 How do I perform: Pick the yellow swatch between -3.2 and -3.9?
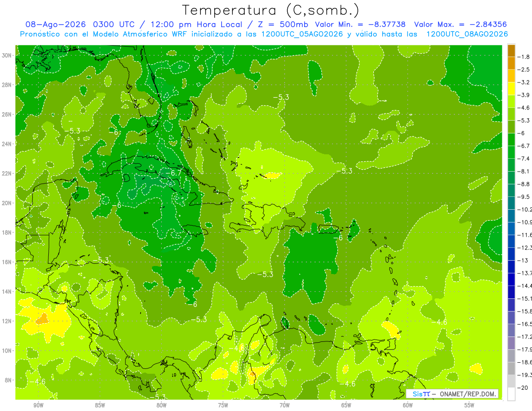[x=511, y=89]
